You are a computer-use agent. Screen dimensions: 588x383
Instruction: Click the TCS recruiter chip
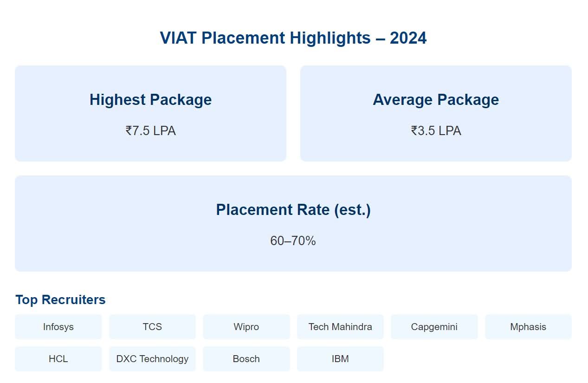point(152,327)
